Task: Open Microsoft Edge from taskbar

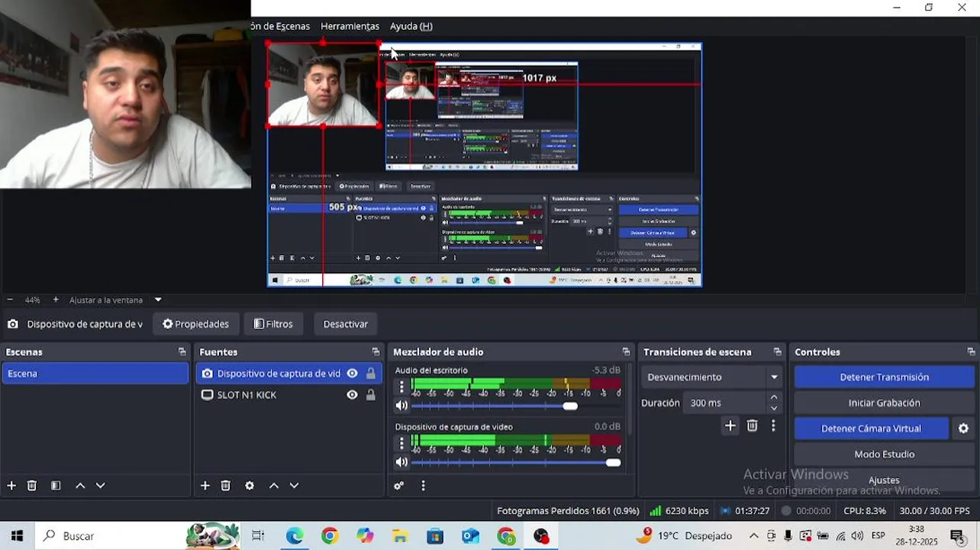Action: (x=295, y=536)
